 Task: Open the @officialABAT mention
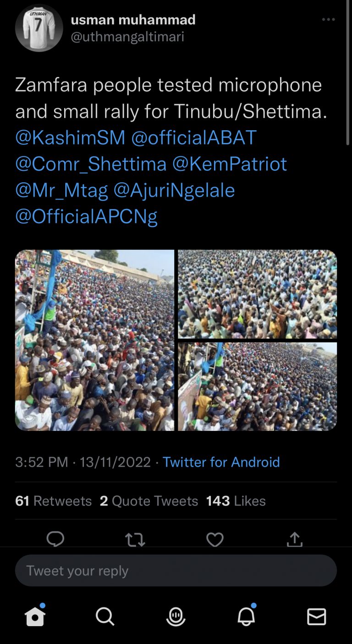[x=194, y=138]
